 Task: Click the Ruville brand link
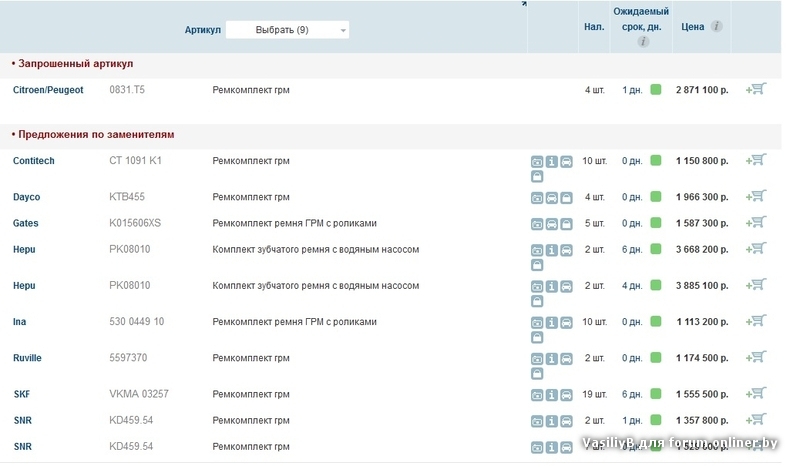[x=28, y=358]
